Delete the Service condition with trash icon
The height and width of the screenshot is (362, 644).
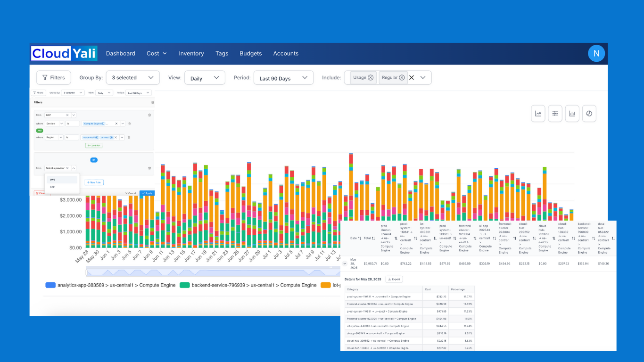pos(130,123)
